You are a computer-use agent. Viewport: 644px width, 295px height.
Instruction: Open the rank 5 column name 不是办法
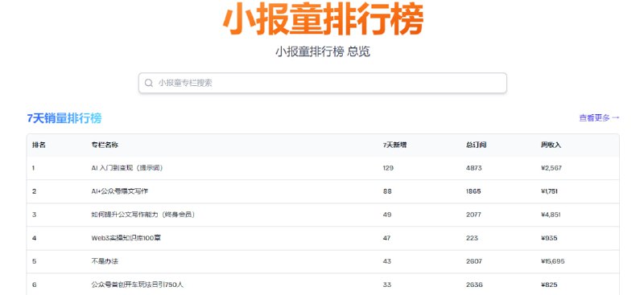point(105,261)
